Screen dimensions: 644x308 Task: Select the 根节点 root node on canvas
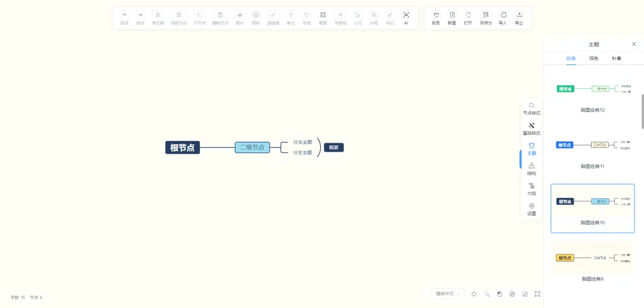pyautogui.click(x=182, y=148)
